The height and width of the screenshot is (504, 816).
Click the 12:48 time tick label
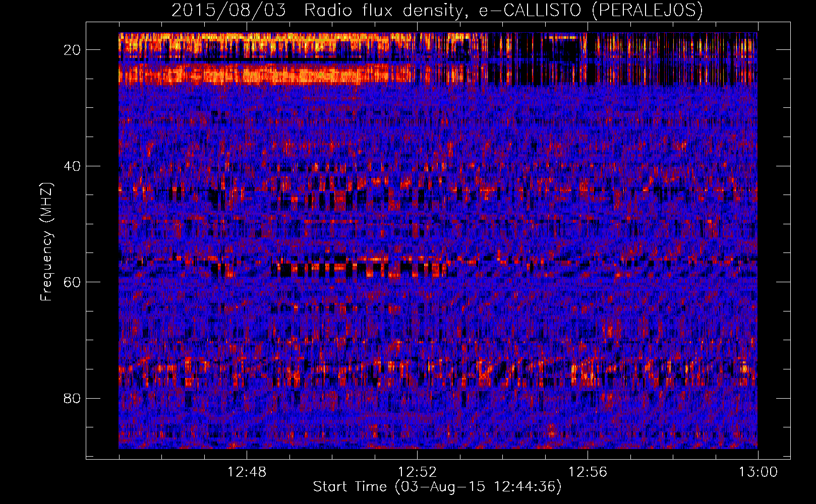click(247, 472)
